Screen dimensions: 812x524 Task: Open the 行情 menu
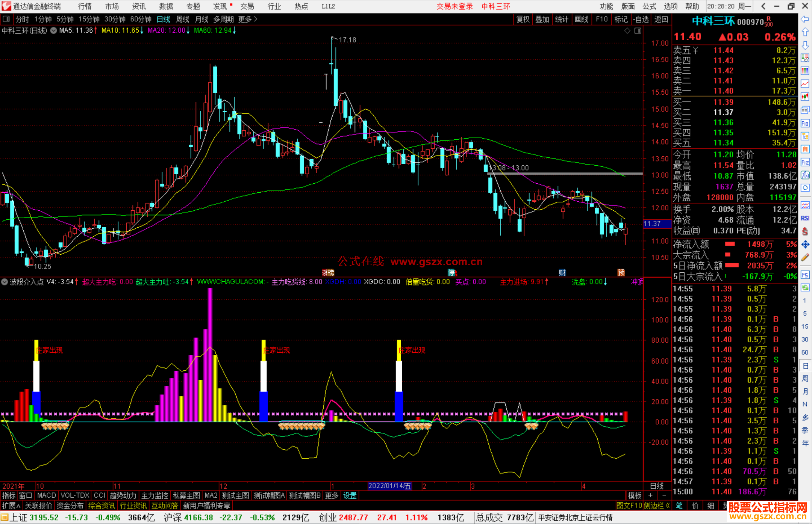coord(85,6)
